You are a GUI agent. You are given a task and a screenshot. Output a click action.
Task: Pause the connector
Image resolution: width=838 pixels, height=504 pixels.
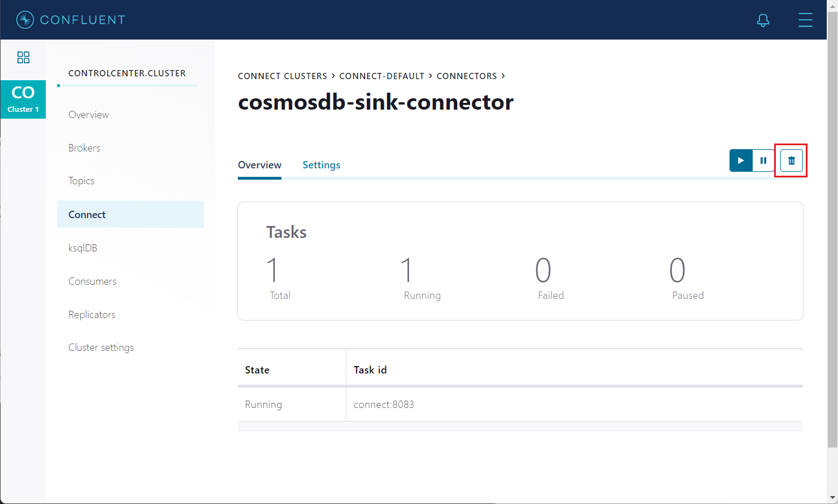[x=763, y=160]
